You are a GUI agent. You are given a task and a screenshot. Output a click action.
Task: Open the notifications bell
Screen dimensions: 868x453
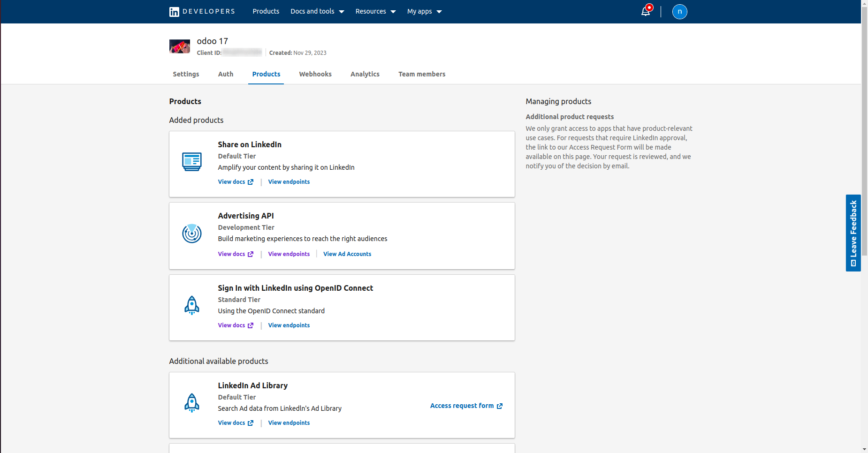pyautogui.click(x=646, y=11)
